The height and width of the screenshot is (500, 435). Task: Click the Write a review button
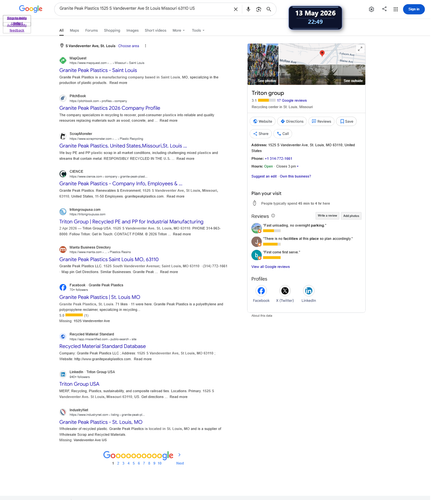pyautogui.click(x=327, y=216)
